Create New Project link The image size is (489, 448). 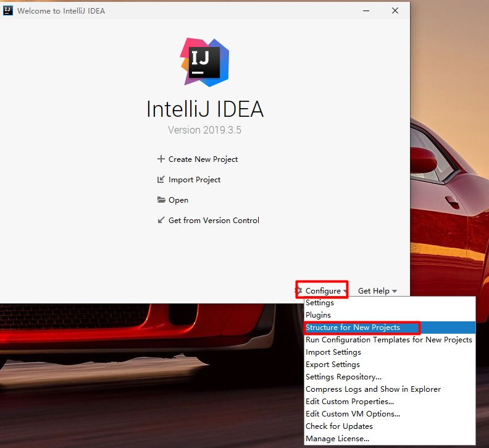203,159
